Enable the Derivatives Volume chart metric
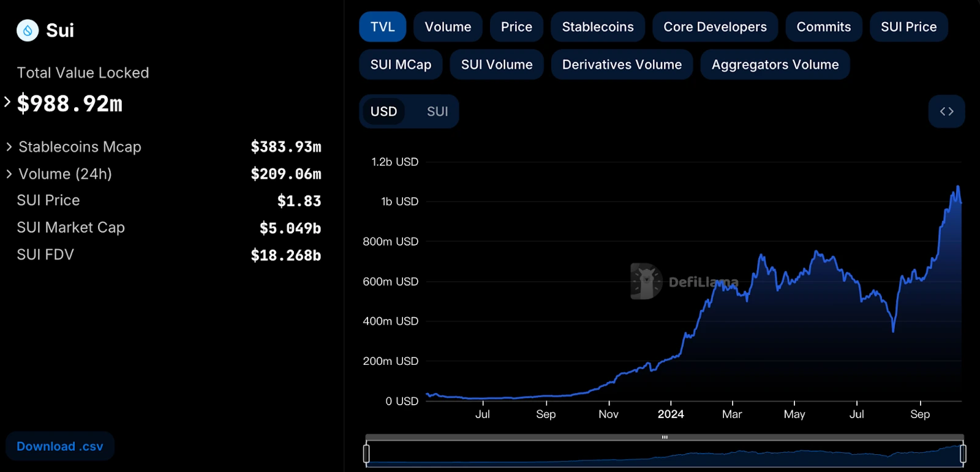 622,64
